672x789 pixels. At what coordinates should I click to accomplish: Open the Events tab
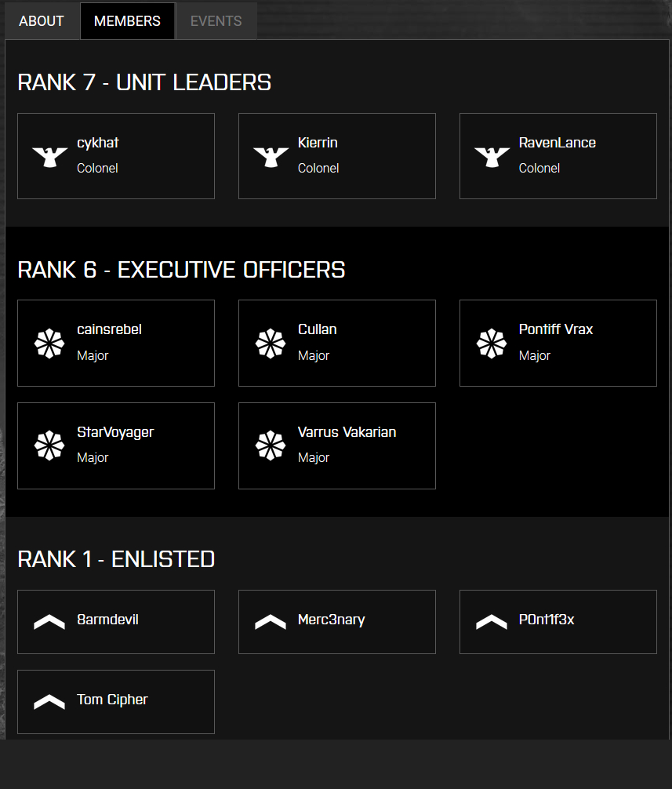click(x=216, y=21)
